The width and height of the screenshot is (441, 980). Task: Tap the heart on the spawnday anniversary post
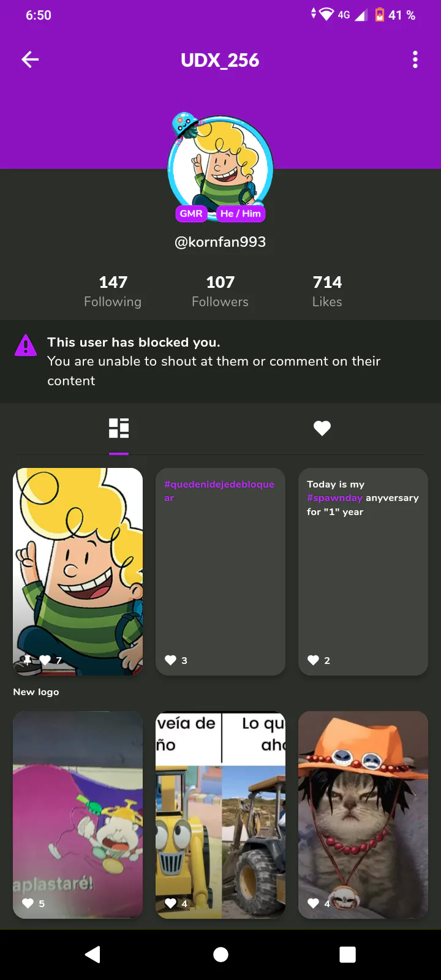[x=313, y=660]
